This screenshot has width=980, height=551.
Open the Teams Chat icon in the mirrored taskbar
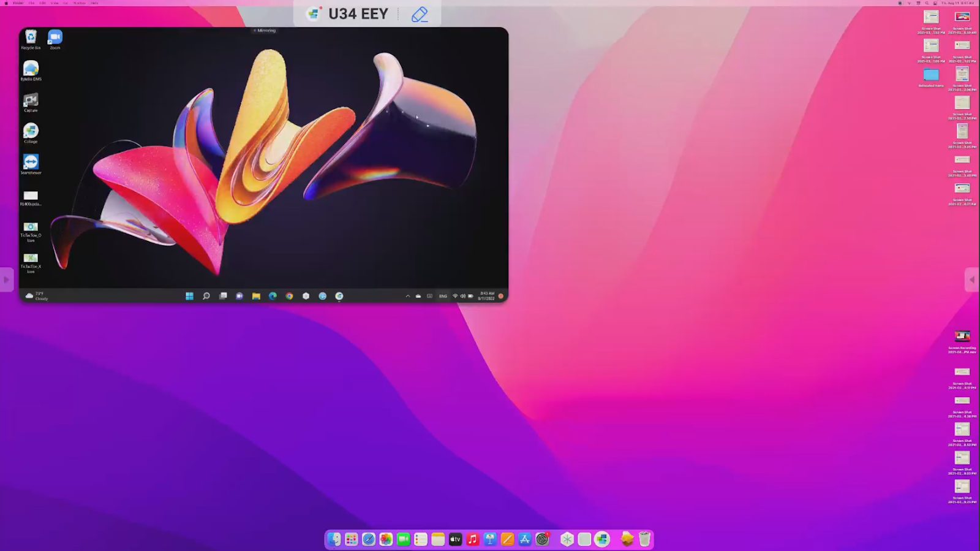pos(239,296)
